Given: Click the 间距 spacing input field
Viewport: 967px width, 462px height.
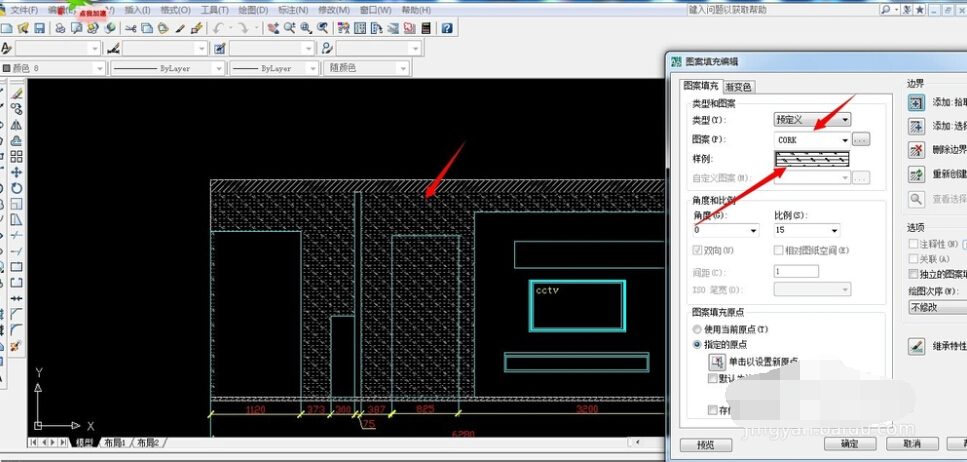Looking at the screenshot, I should 796,271.
